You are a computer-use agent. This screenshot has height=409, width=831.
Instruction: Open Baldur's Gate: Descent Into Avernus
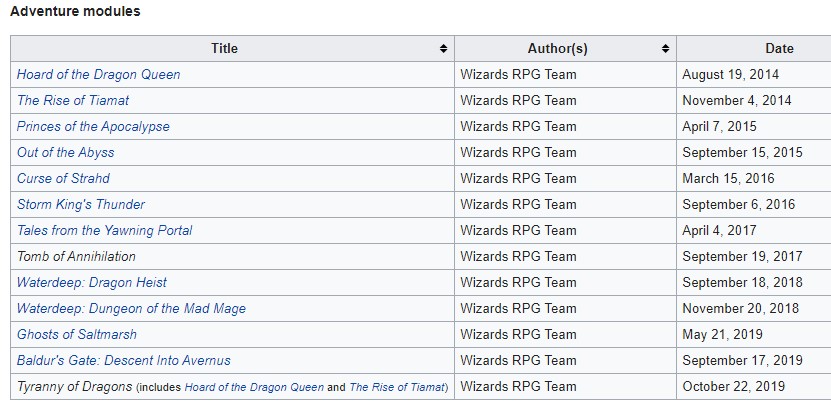click(x=124, y=361)
